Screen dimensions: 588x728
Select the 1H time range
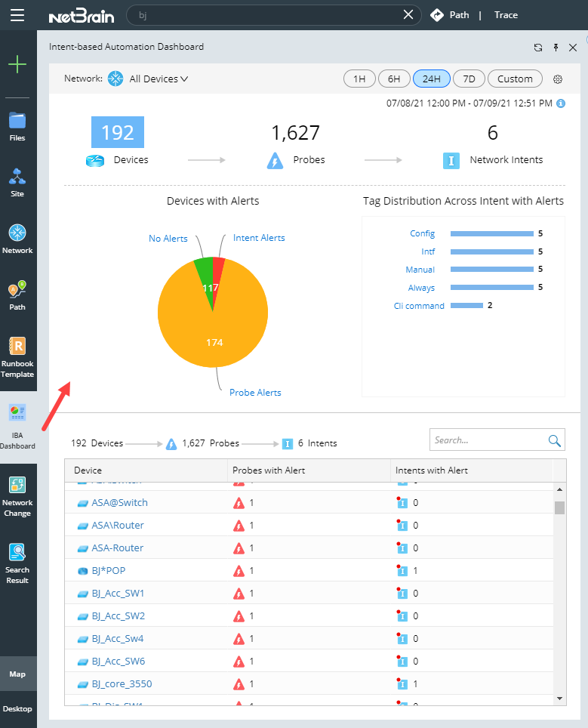pos(359,79)
